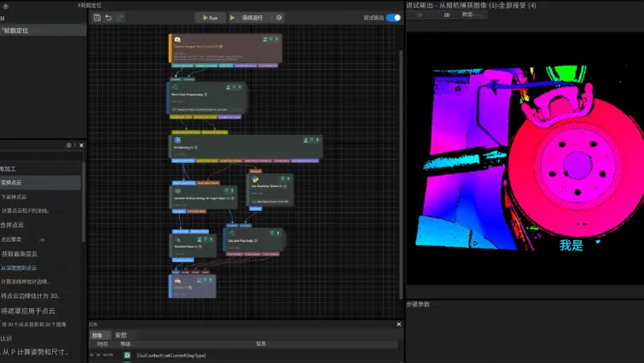Select Generate Picking Strategy step icon
644x363 pixels.
177,191
